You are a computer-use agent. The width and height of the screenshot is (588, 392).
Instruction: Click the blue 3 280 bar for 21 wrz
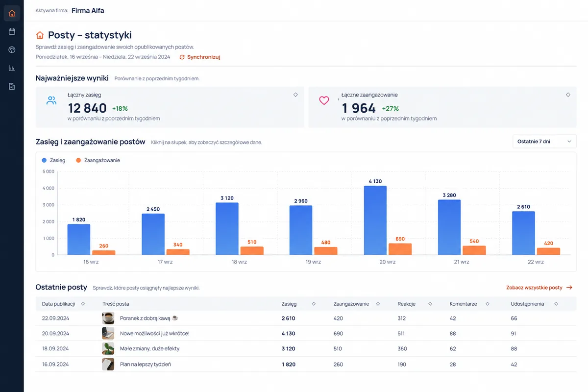[449, 227]
